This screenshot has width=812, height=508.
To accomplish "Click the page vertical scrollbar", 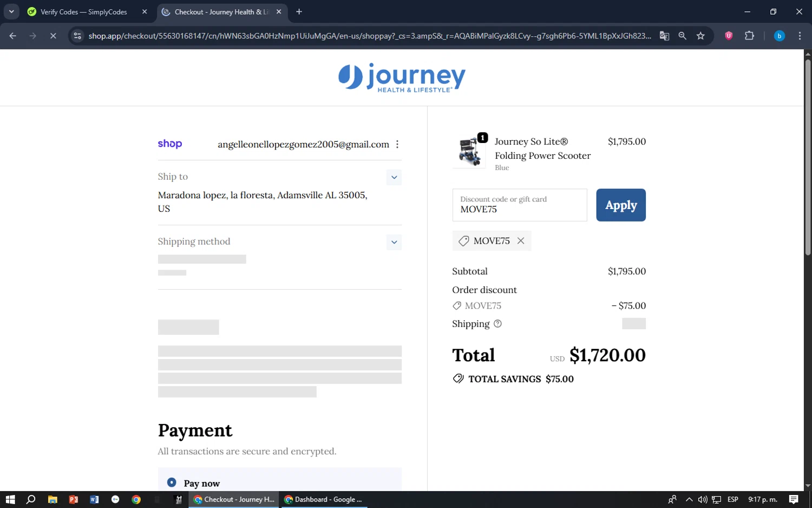I will click(808, 157).
